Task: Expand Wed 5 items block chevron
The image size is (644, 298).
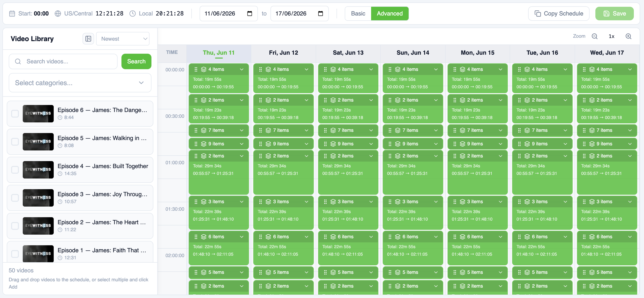Action: click(630, 272)
